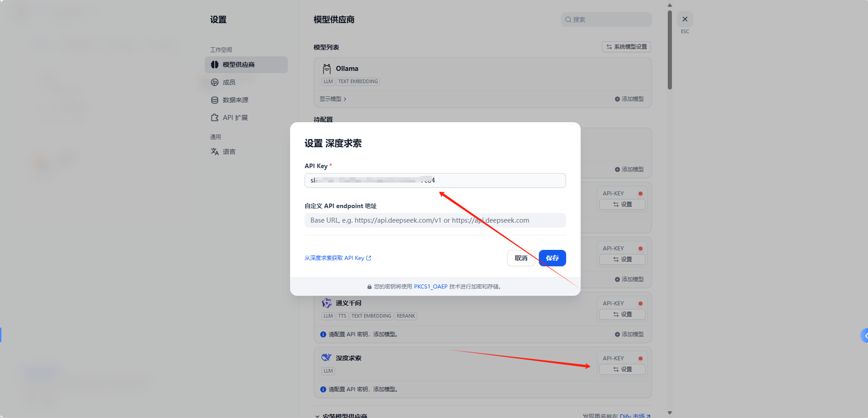Viewport: 868px width, 418px height.
Task: Click the 成员 members icon
Action: click(215, 82)
